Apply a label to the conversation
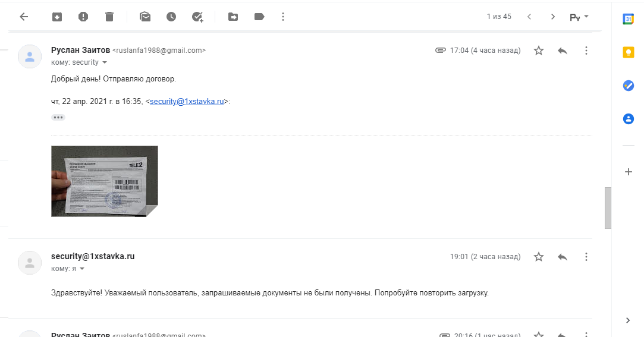644x337 pixels. [259, 17]
